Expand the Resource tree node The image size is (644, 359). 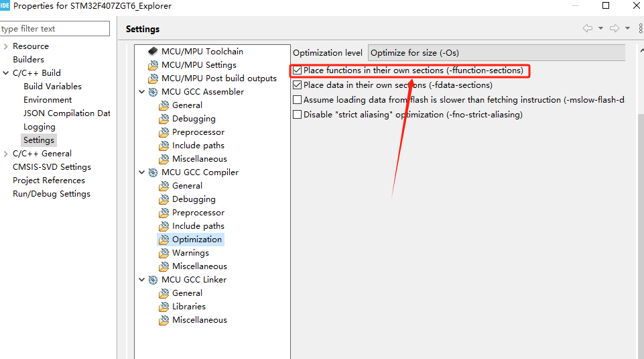[6, 46]
